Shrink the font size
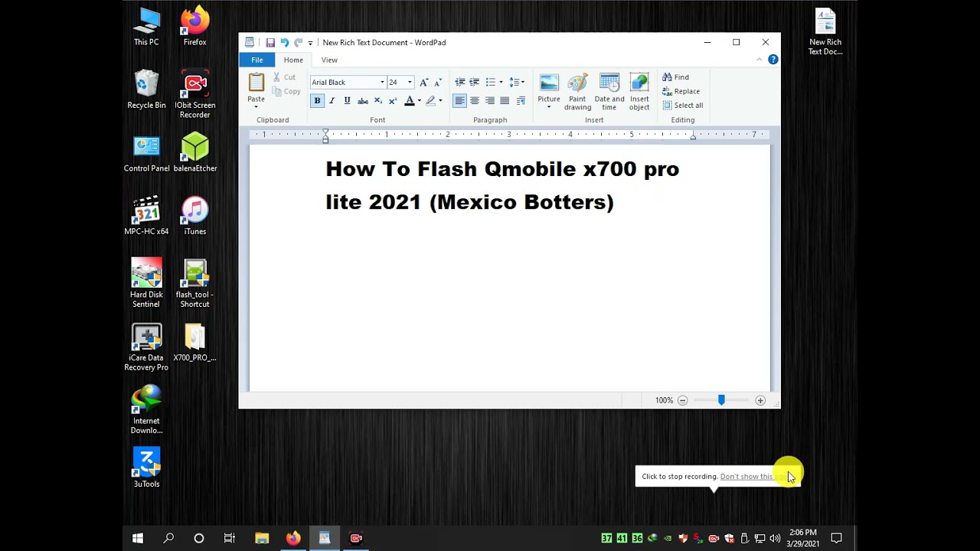 [437, 82]
